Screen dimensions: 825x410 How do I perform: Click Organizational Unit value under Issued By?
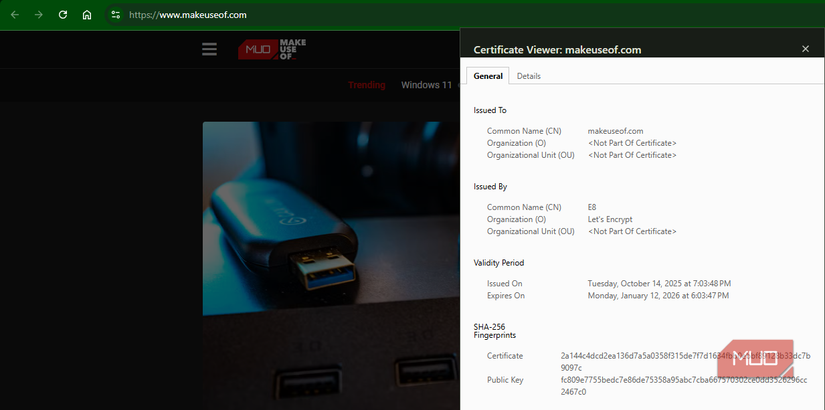632,232
